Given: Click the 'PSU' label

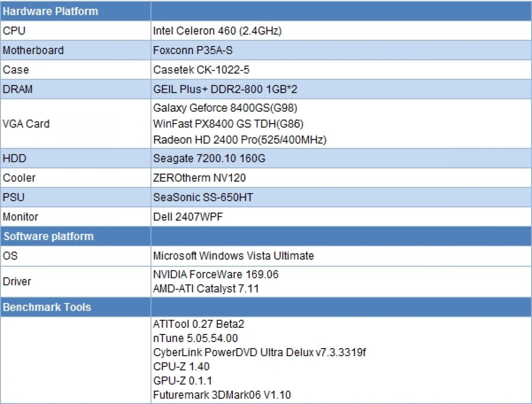Looking at the screenshot, I should (x=14, y=197).
